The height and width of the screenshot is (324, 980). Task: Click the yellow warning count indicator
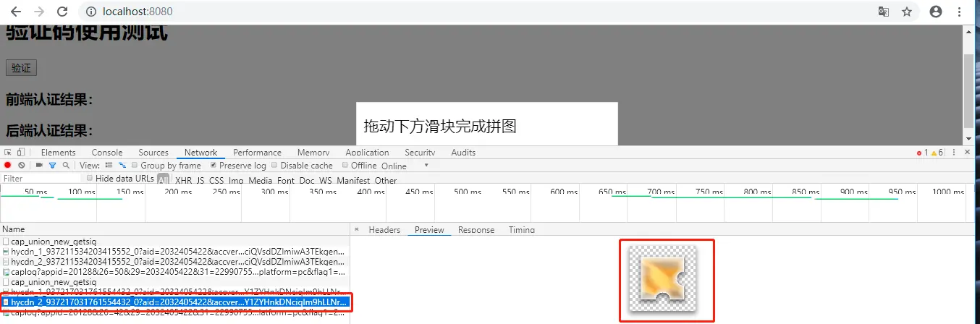tap(937, 153)
